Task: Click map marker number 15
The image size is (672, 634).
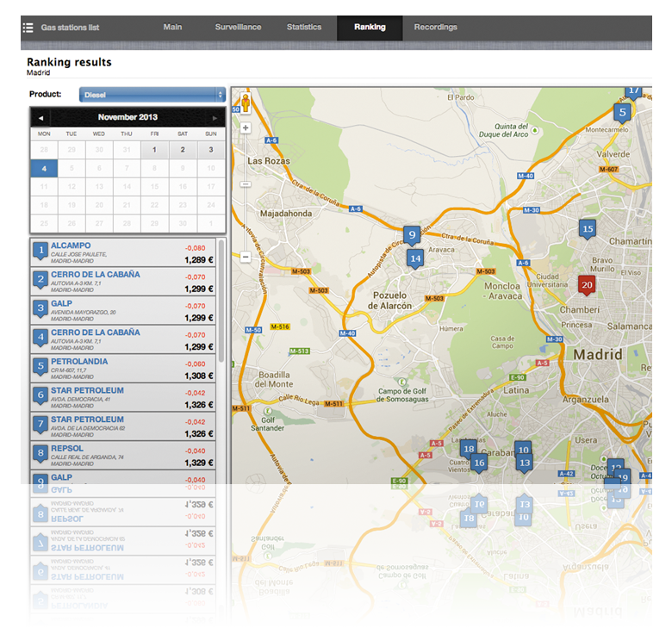Action: point(588,229)
